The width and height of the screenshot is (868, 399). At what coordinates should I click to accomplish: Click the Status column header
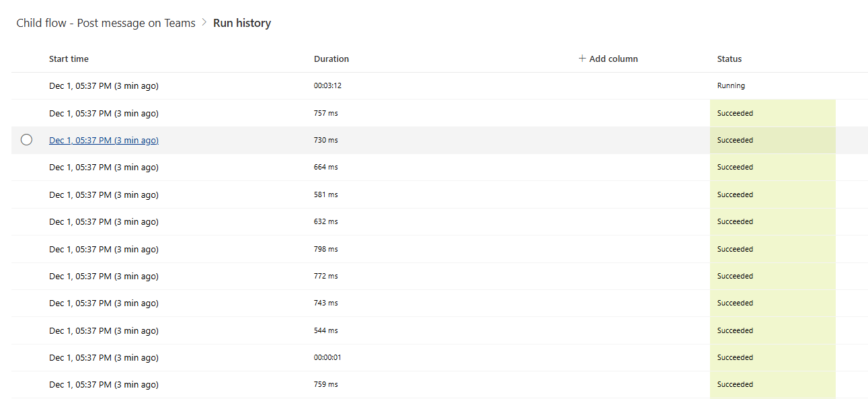pos(729,59)
